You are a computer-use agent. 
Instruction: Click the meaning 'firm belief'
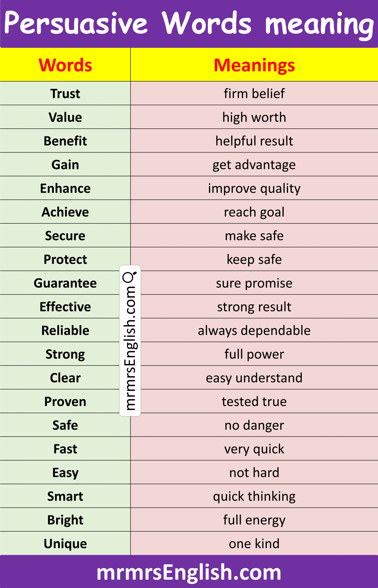(x=254, y=93)
